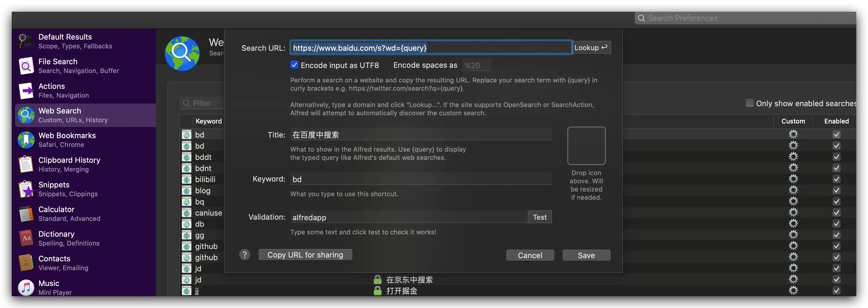Screen dimensions: 868x308
Task: Sort by the Enabled column header
Action: pyautogui.click(x=836, y=121)
